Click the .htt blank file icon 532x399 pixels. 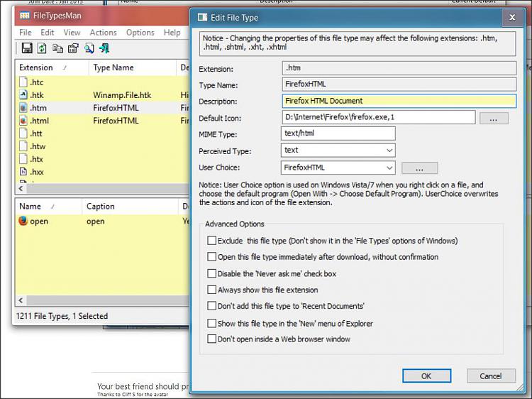coord(23,133)
